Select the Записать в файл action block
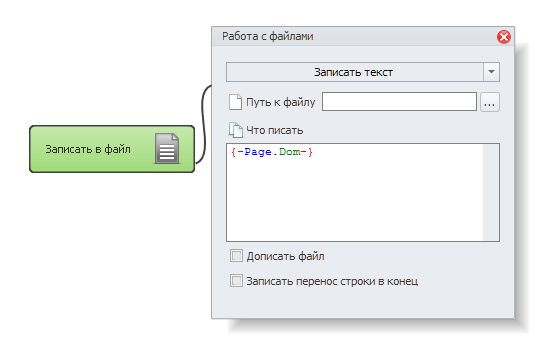The width and height of the screenshot is (556, 364). [112, 149]
